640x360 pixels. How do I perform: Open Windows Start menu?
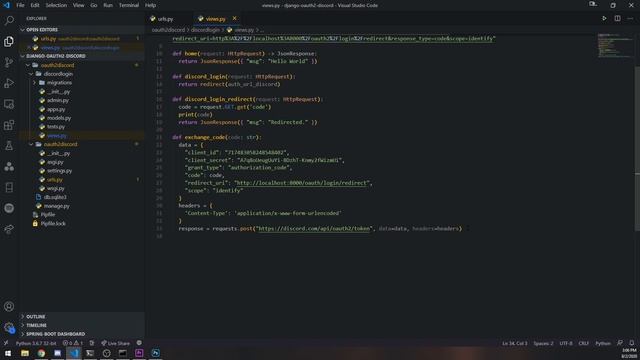click(8, 353)
